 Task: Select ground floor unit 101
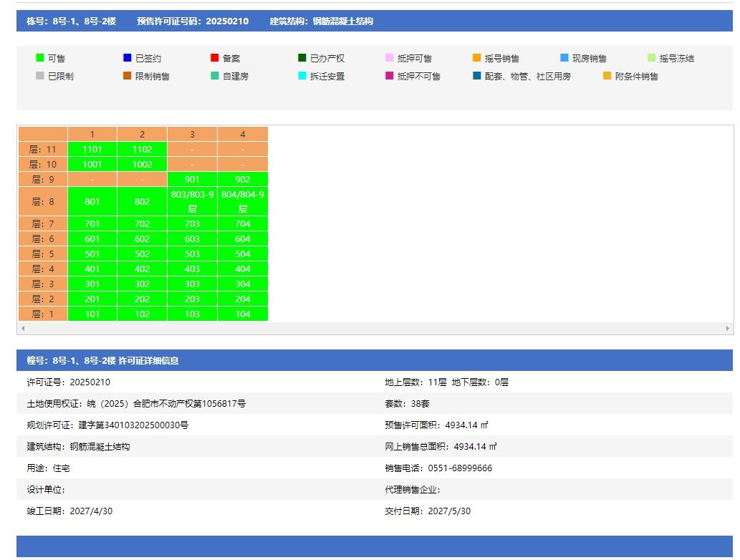(92, 314)
